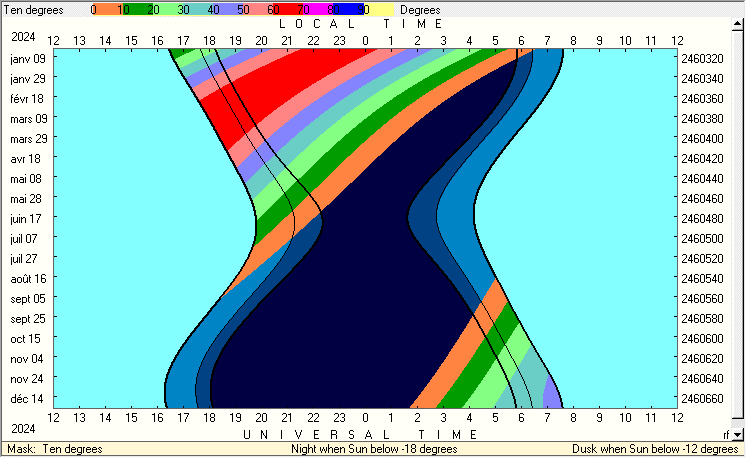Click the 'juil 27' date label

click(24, 259)
